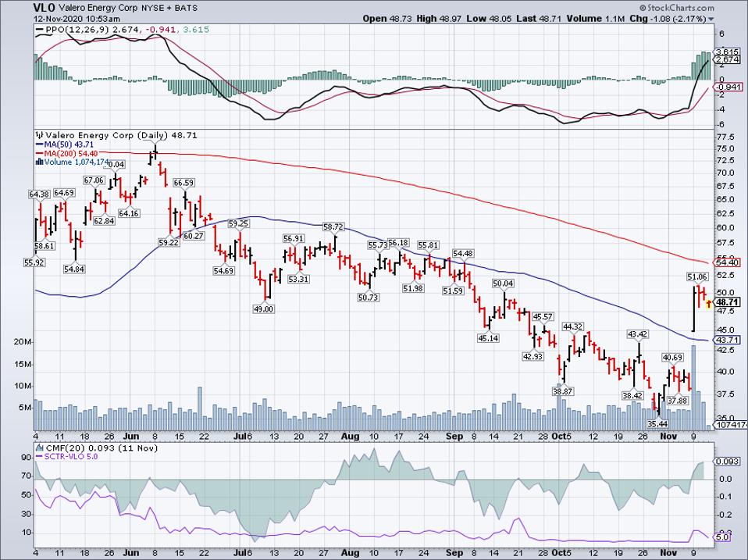Select the MA(200) 54.40 legend text
This screenshot has width=748, height=560.
coord(70,153)
